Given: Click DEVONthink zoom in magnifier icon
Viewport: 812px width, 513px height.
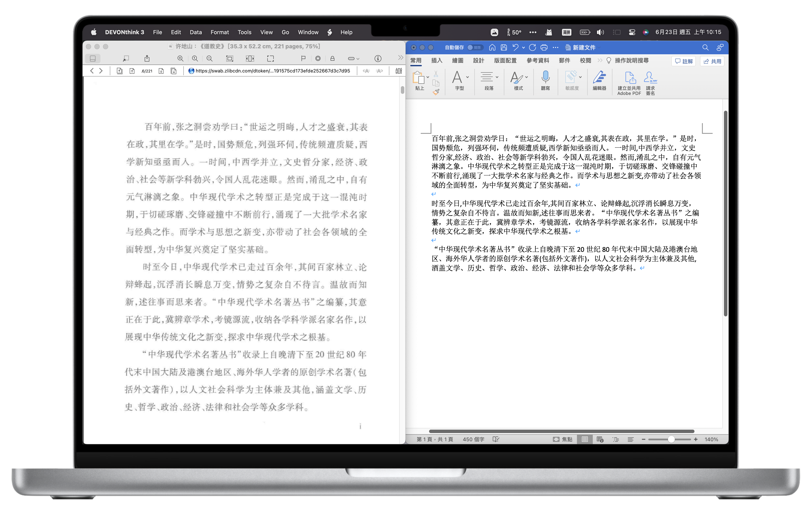Looking at the screenshot, I should coord(180,58).
